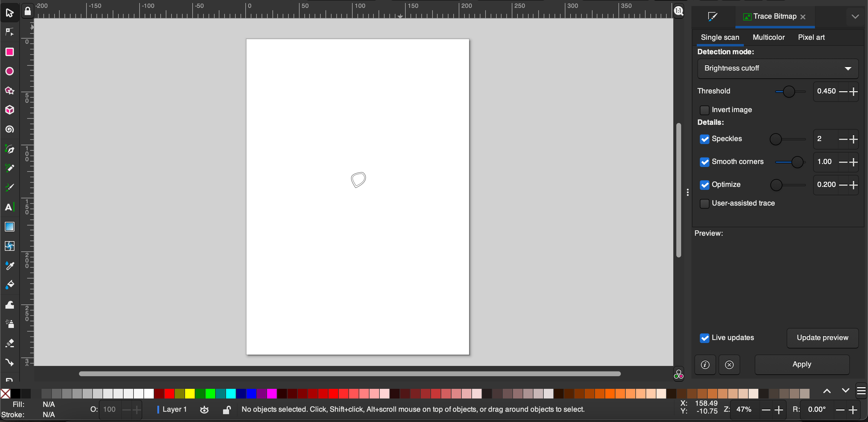This screenshot has height=422, width=868.
Task: Toggle Speckles checkbox
Action: [705, 138]
